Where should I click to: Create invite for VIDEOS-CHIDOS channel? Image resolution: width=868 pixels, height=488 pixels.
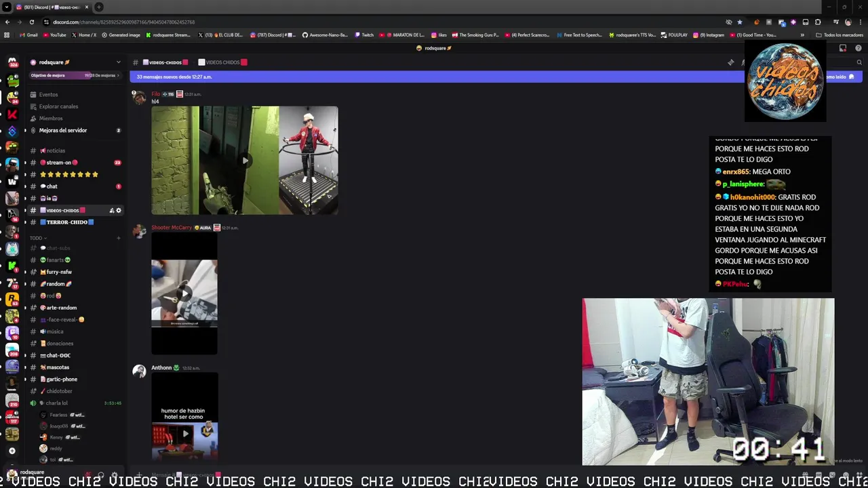pyautogui.click(x=111, y=210)
